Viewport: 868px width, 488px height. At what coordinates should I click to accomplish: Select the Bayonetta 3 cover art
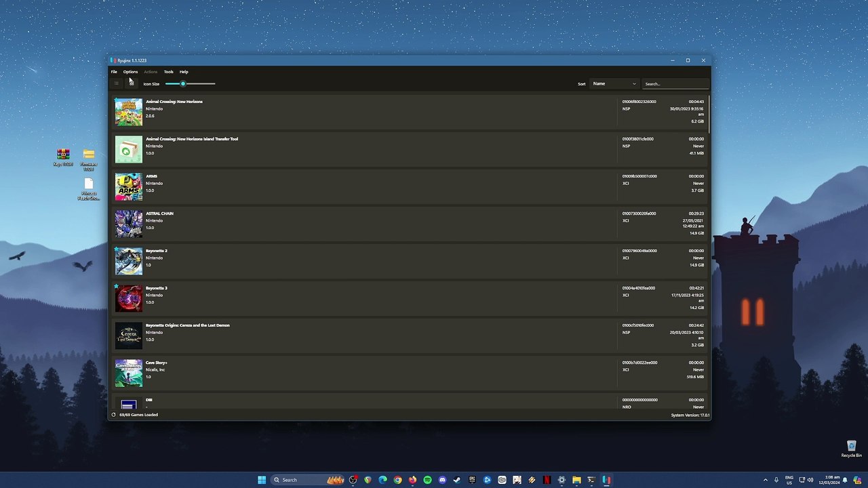click(x=129, y=299)
